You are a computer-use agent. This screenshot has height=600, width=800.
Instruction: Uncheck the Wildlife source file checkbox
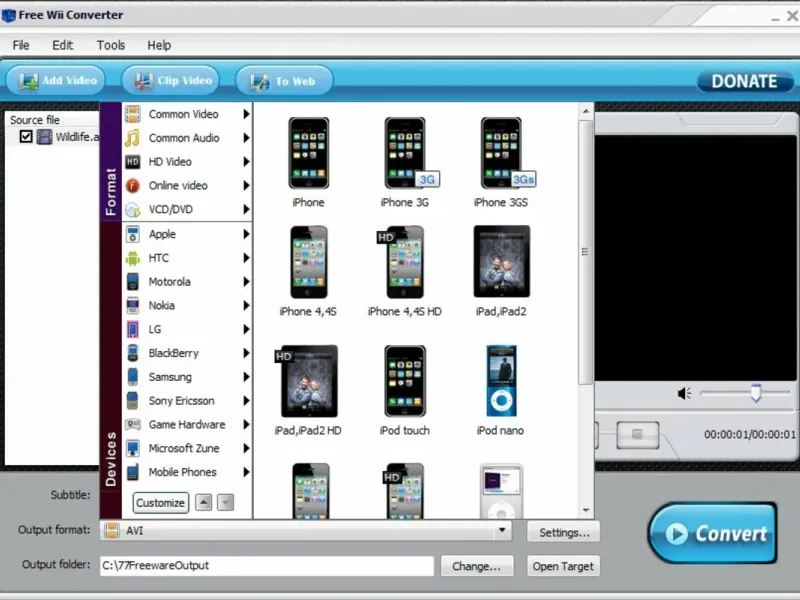(x=26, y=137)
